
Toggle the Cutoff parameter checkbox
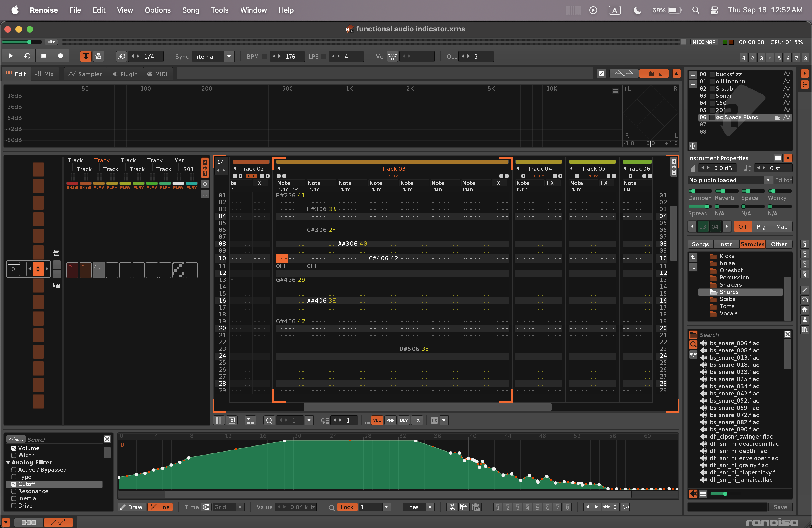click(14, 484)
